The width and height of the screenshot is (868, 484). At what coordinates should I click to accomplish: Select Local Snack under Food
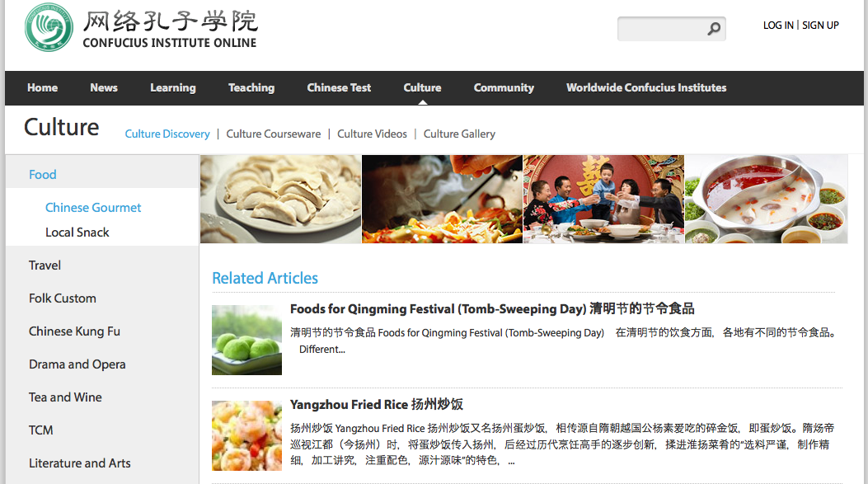[x=77, y=233]
